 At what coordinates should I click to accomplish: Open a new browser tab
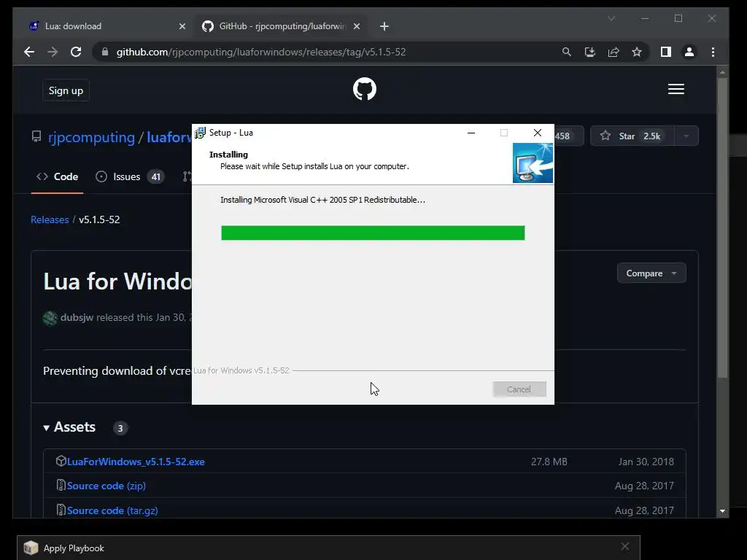click(384, 26)
